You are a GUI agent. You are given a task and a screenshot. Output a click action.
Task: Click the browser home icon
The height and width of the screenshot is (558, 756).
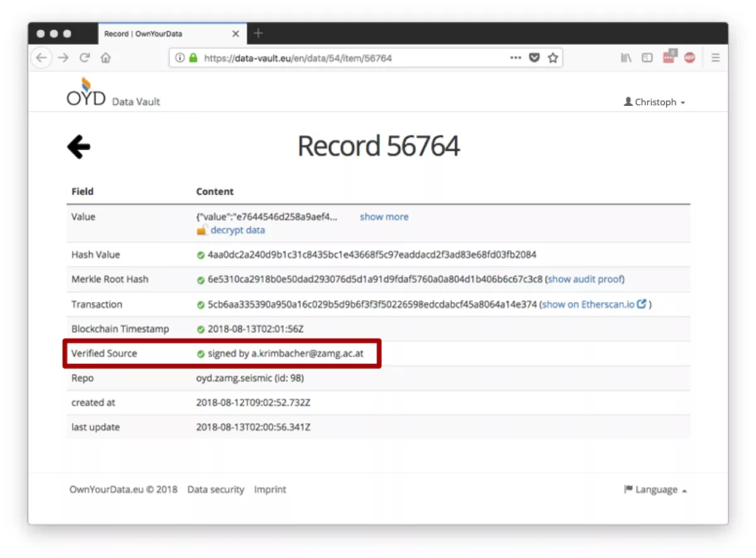[x=106, y=58]
